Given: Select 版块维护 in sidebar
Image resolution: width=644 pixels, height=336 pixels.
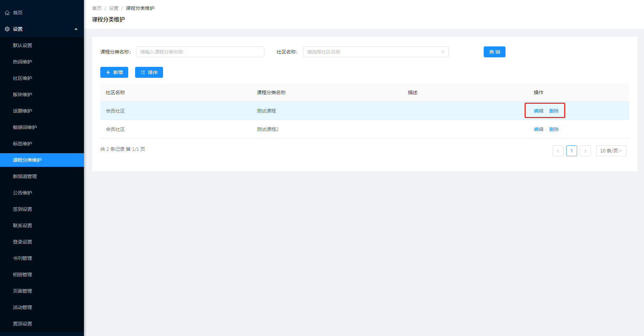Looking at the screenshot, I should [23, 94].
